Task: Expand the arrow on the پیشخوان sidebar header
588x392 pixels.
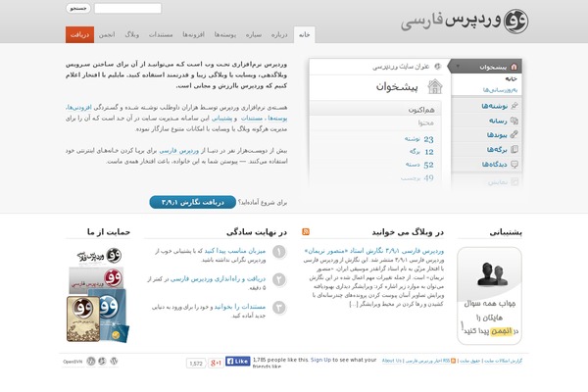Action: click(x=458, y=67)
